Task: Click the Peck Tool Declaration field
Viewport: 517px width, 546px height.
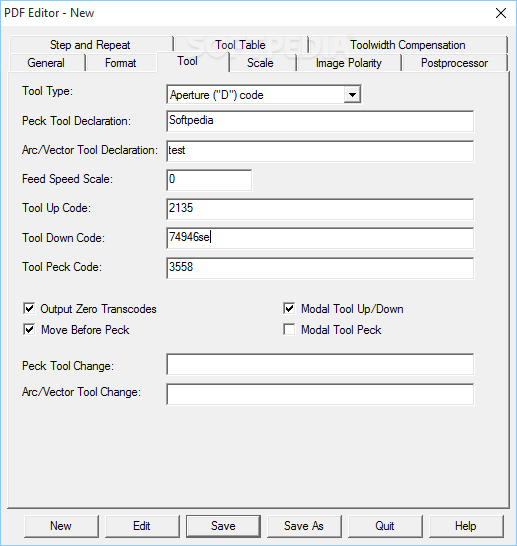Action: [x=320, y=121]
